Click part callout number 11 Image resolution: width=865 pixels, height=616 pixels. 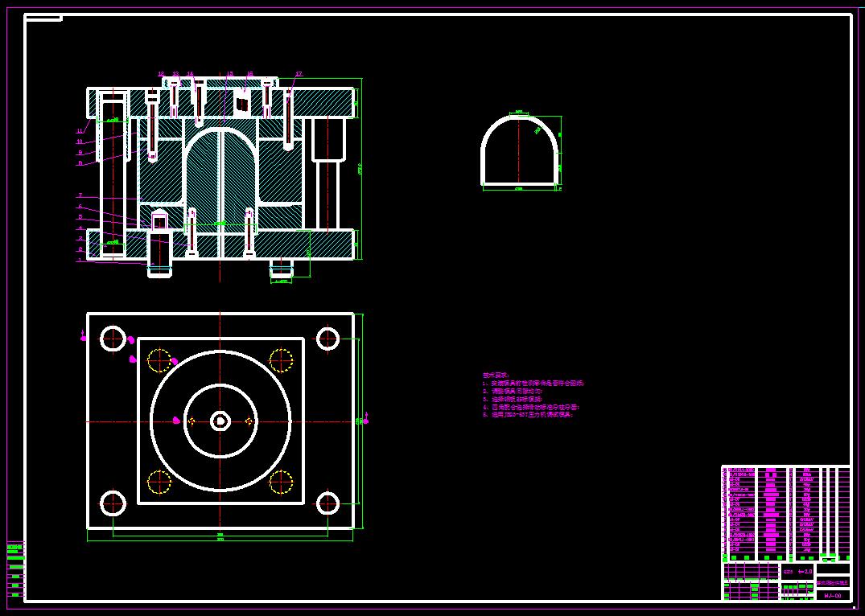(x=80, y=131)
